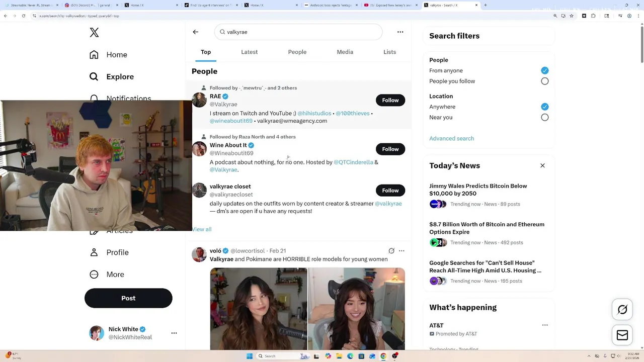Open @100thieves mention link

353,114
